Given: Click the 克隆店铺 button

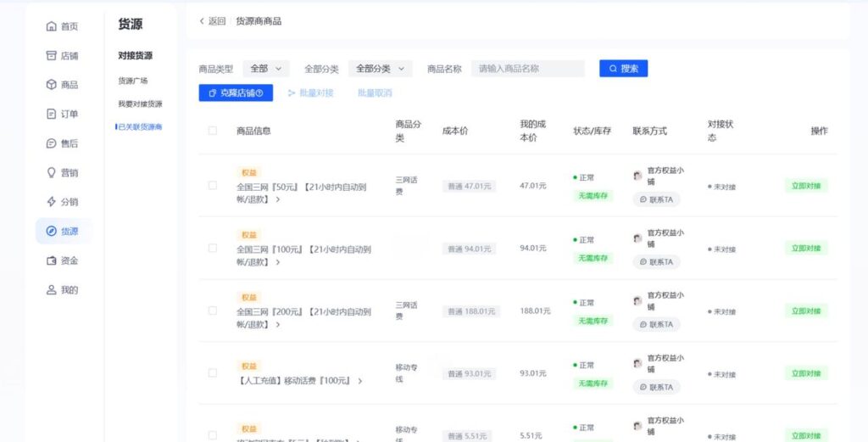Looking at the screenshot, I should (236, 93).
